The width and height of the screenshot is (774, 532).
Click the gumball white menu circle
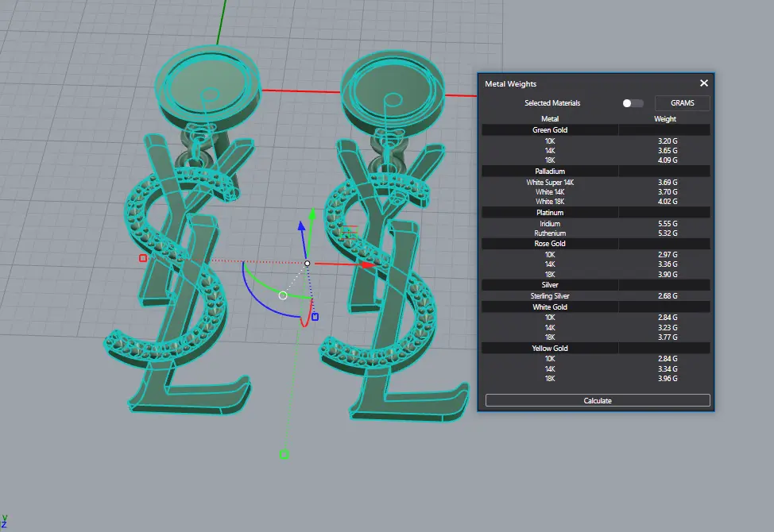tap(282, 295)
